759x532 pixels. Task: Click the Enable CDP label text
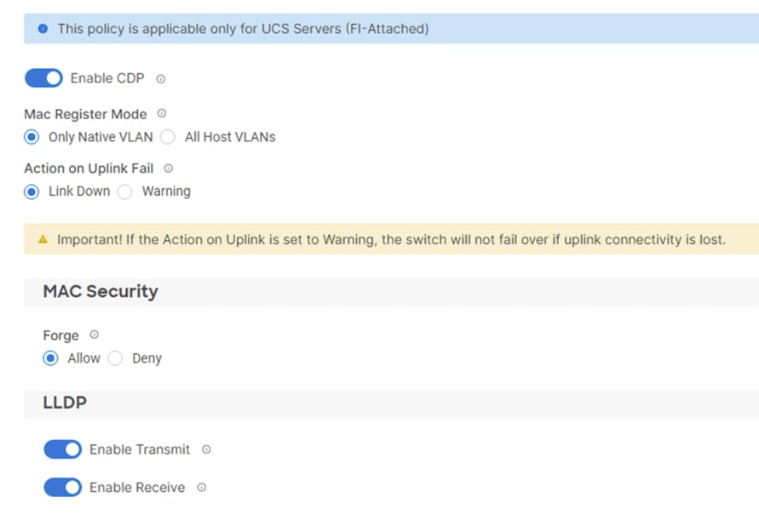click(x=107, y=78)
